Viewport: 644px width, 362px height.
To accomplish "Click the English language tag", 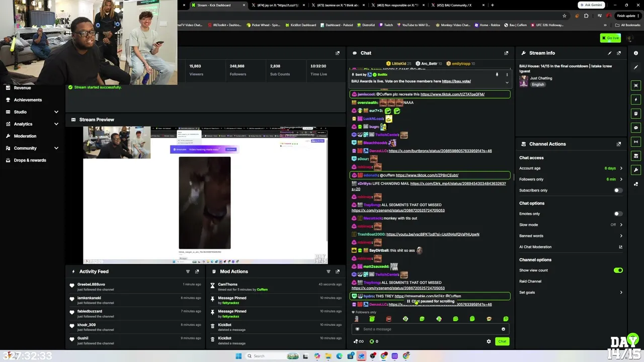I will (x=538, y=84).
